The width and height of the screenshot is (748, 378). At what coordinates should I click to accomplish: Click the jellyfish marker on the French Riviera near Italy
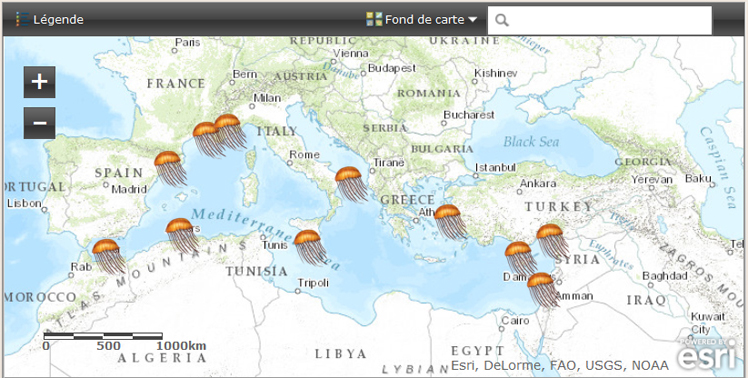pyautogui.click(x=230, y=132)
